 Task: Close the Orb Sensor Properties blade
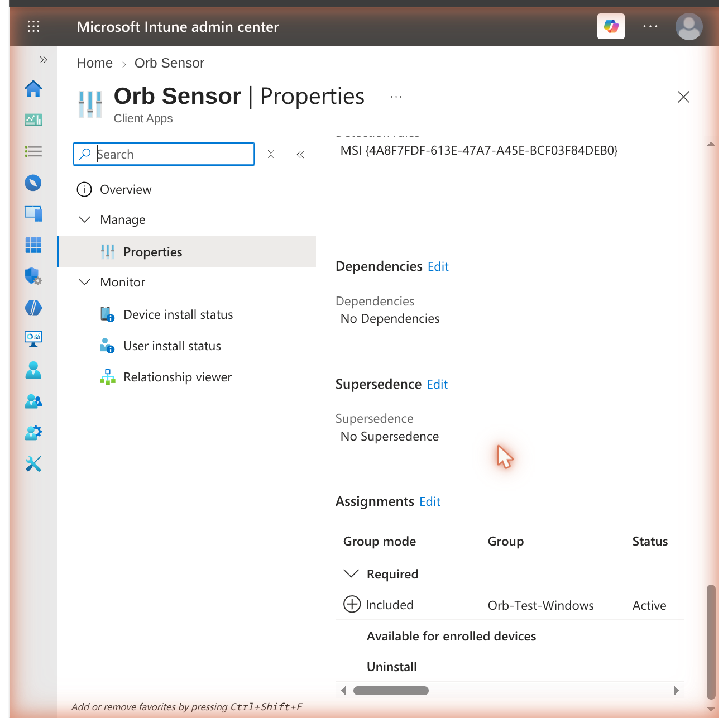683,97
